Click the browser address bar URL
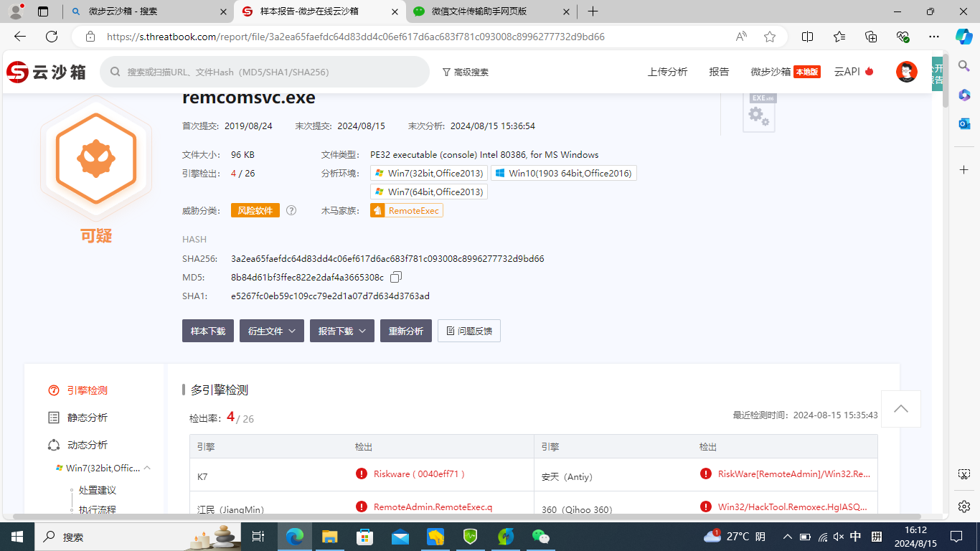The image size is (980, 551). (355, 37)
